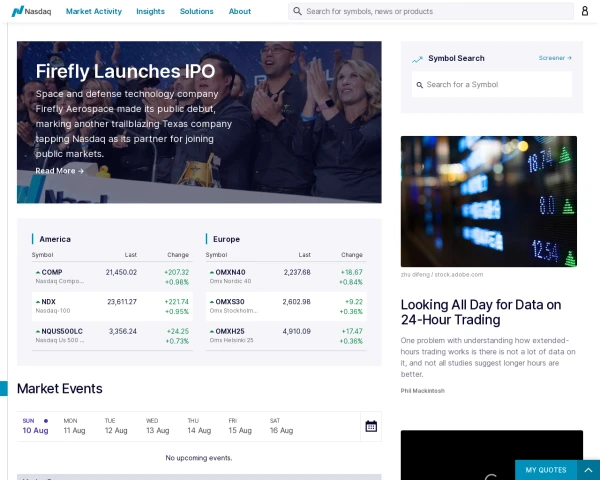Click the magnifier icon in Symbol Search box
The width and height of the screenshot is (600, 480).
click(x=419, y=85)
